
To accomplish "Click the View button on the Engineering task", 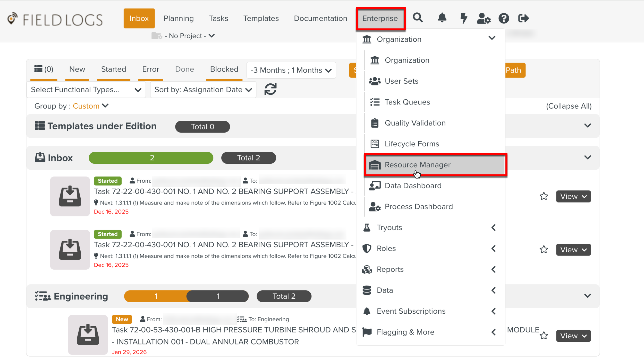I will point(573,336).
